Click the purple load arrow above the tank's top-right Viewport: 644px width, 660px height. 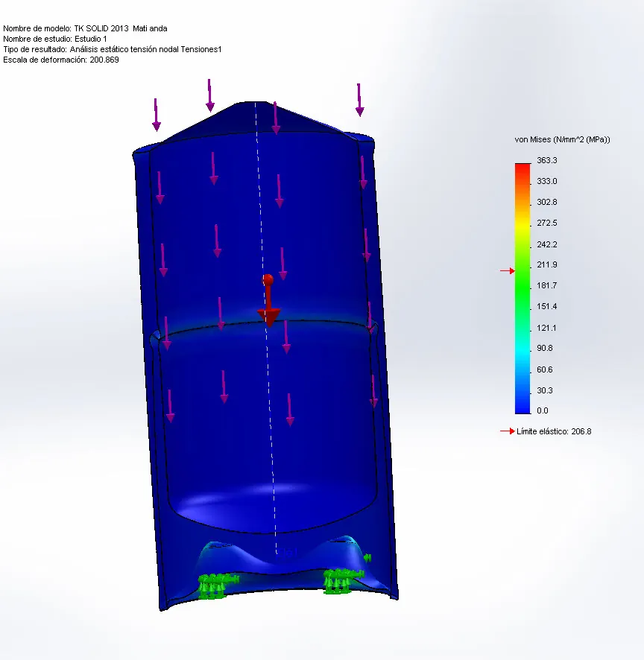[x=359, y=100]
